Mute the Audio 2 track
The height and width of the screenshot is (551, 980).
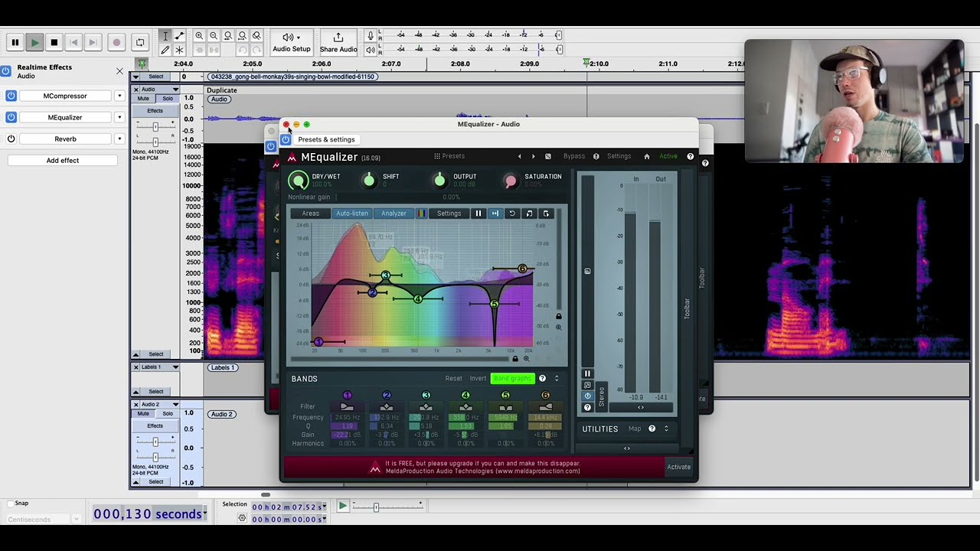143,413
